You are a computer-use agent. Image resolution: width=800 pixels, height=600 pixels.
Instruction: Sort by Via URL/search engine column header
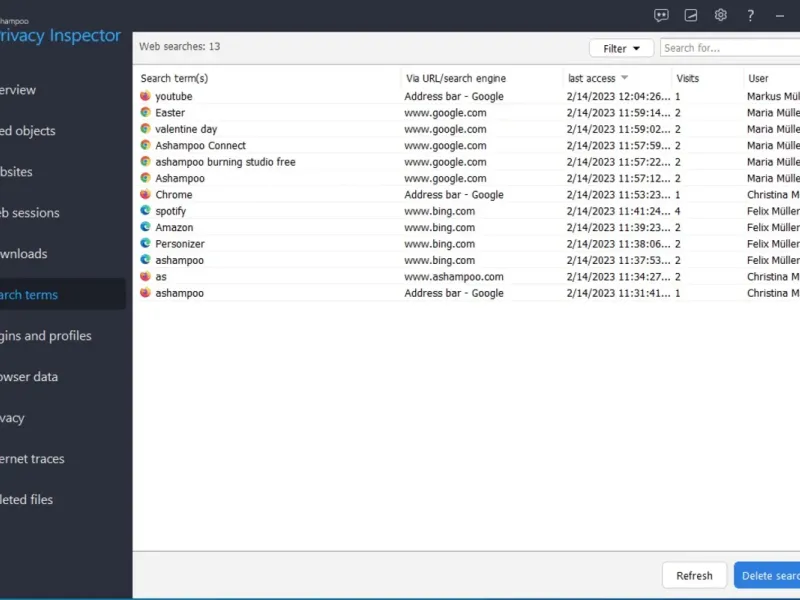coord(456,78)
